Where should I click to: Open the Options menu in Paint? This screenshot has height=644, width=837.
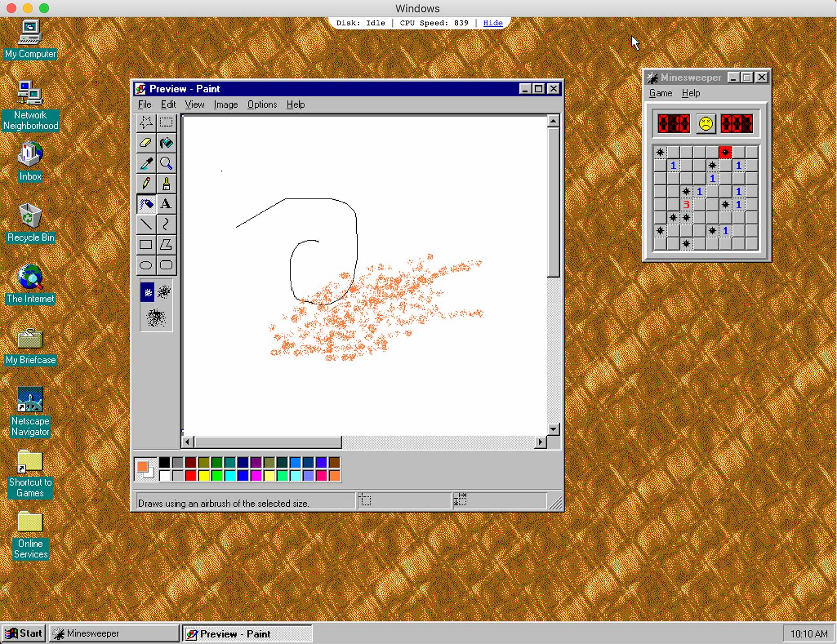[x=262, y=105]
